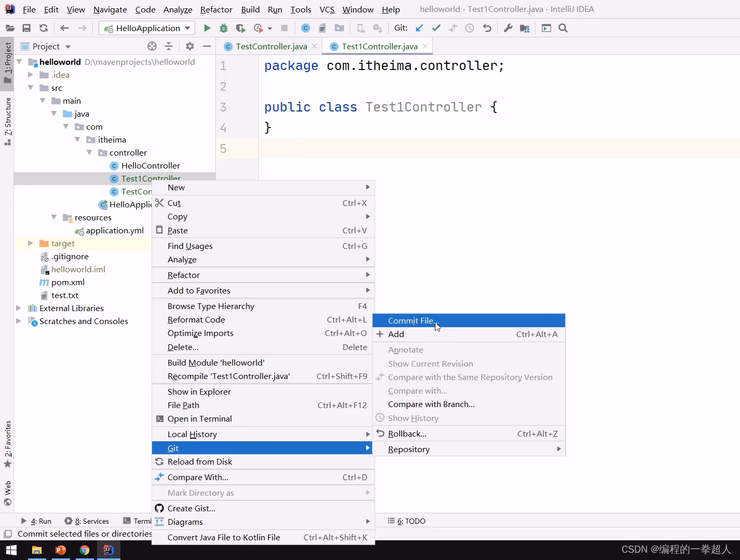Choose Local History in the context menu
The height and width of the screenshot is (560, 740).
[x=263, y=434]
